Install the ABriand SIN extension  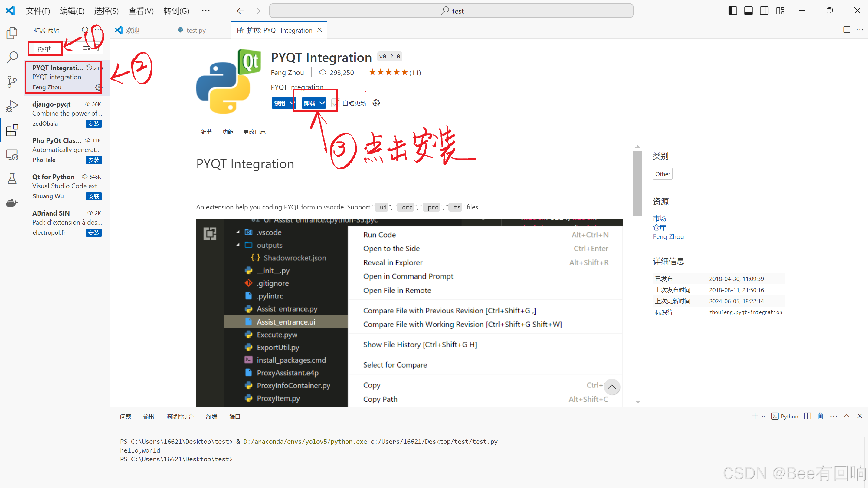click(x=94, y=233)
